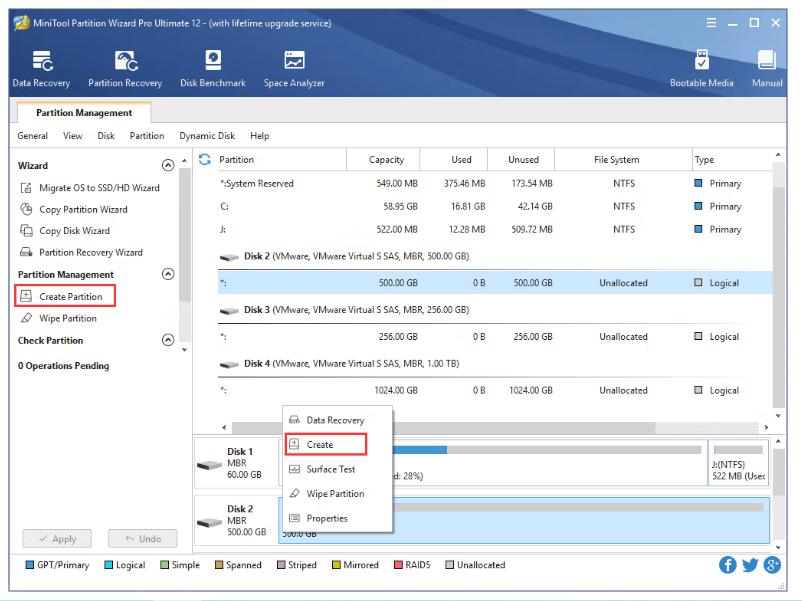Click the Apply button

coord(56,538)
